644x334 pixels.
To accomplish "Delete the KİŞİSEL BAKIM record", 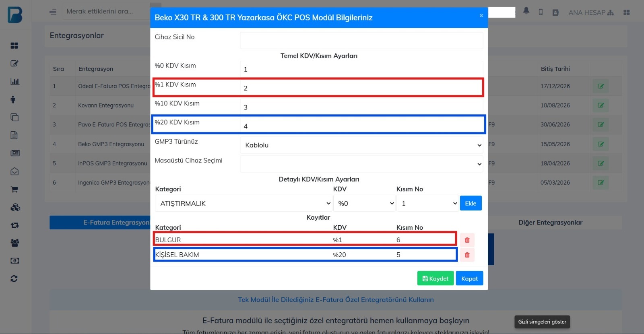I will 467,255.
